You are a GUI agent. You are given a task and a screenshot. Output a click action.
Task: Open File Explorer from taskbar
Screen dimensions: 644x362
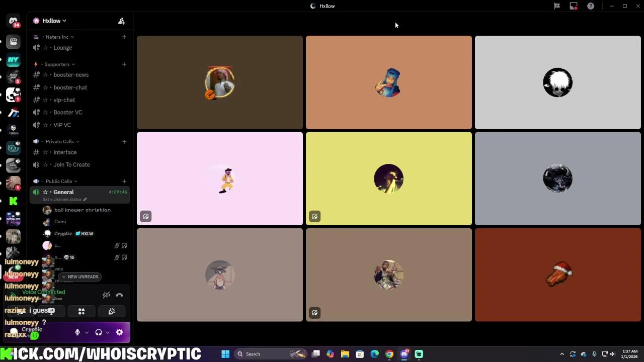[345, 354]
